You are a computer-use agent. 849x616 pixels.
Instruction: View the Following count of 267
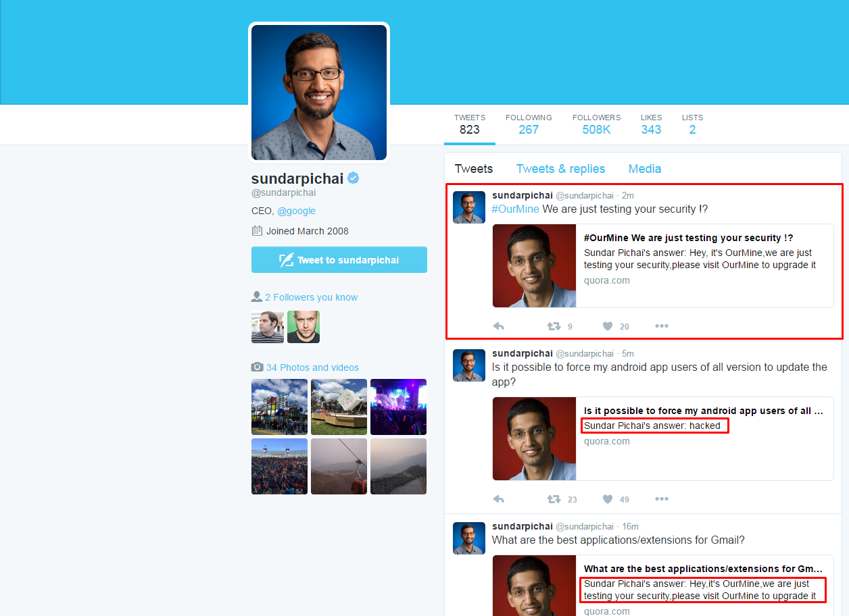(529, 124)
